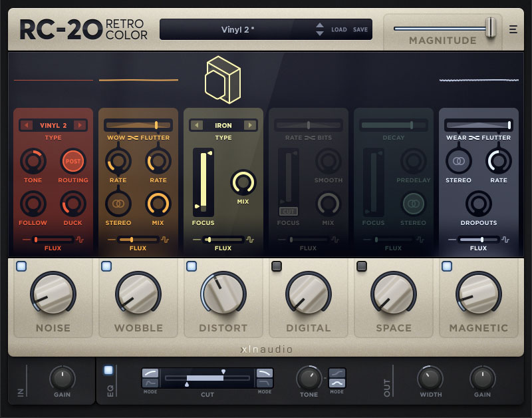Open the Vinyl 2 preset name display
The width and height of the screenshot is (532, 418).
(x=237, y=29)
